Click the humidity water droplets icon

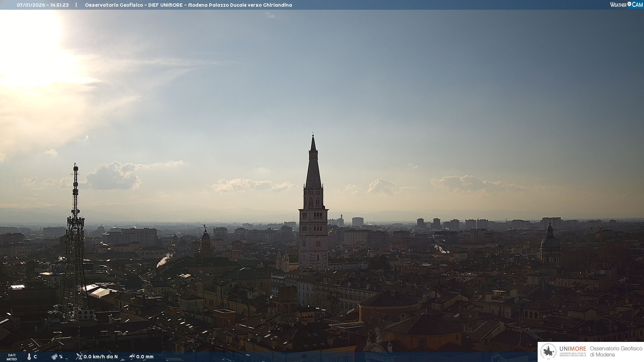[x=54, y=357]
